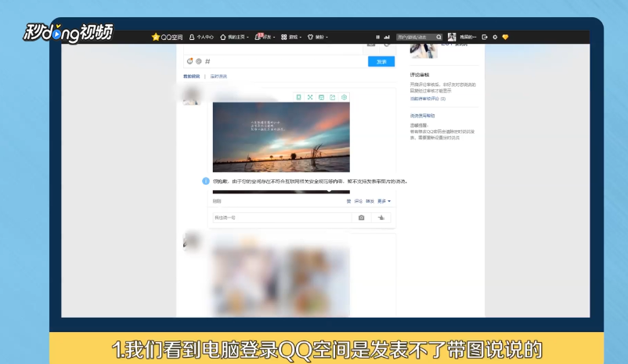Click the 赞 like link under the post
The height and width of the screenshot is (364, 628).
click(348, 201)
